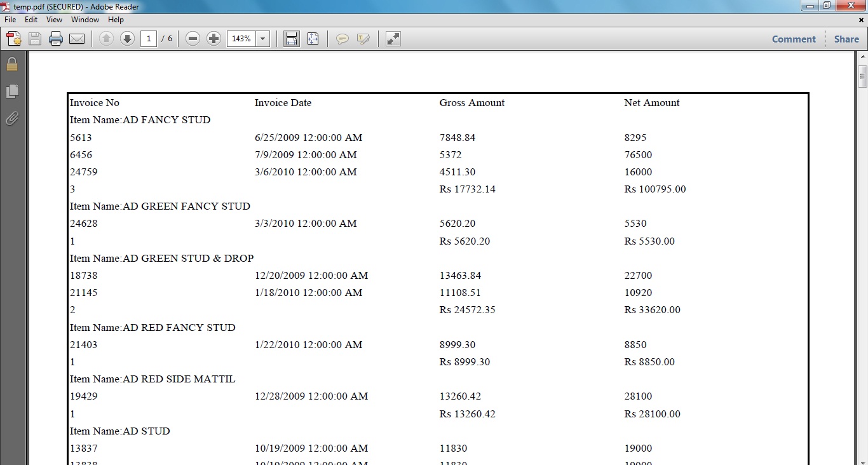Click the date 3/6/2010 12:00:00 AM

coord(306,172)
